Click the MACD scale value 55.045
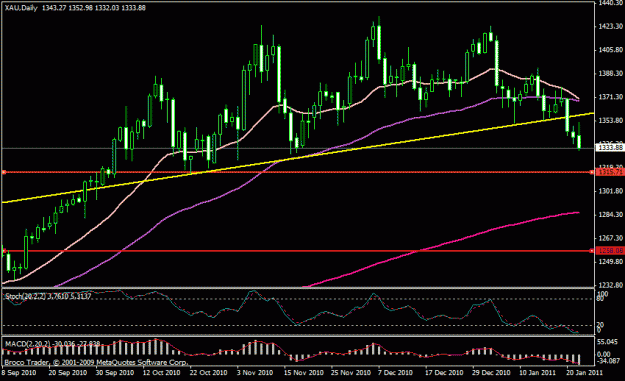 coord(608,342)
